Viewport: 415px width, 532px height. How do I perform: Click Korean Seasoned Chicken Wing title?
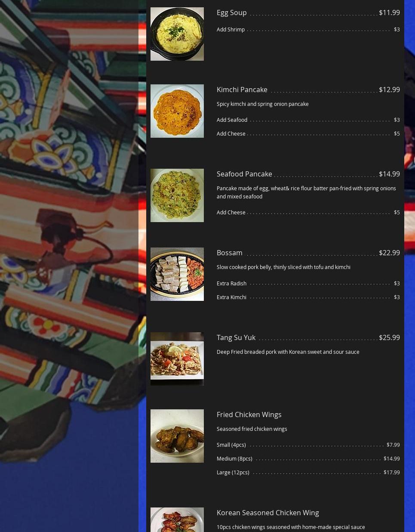268,513
